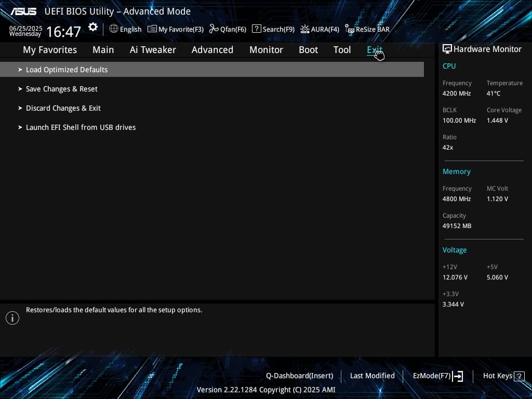
Task: Click the +3.3V reading 3.344 V
Action: coord(453,304)
